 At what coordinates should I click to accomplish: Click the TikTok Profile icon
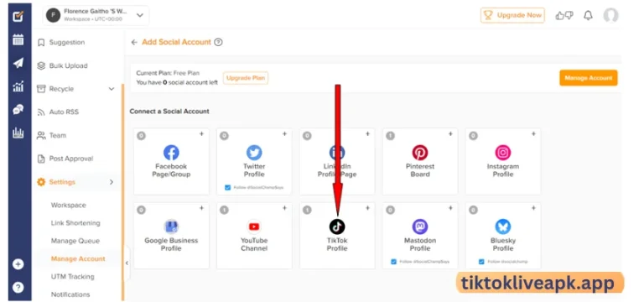click(x=337, y=226)
